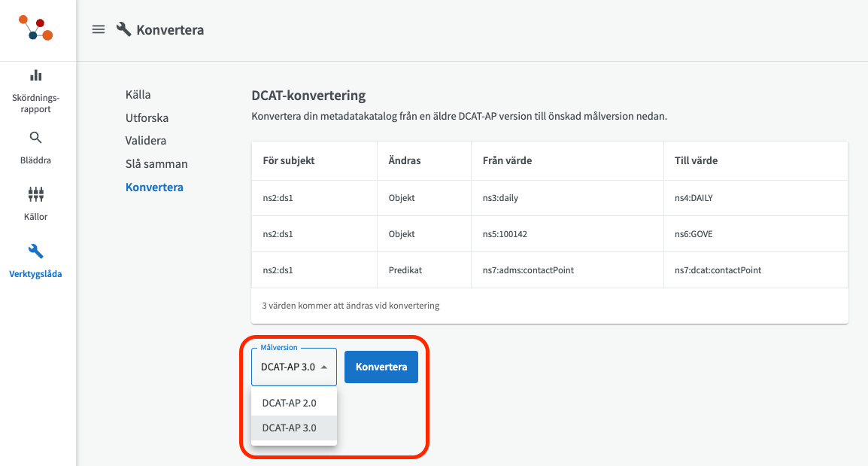Go to the Validera section
This screenshot has width=868, height=466.
[x=146, y=141]
